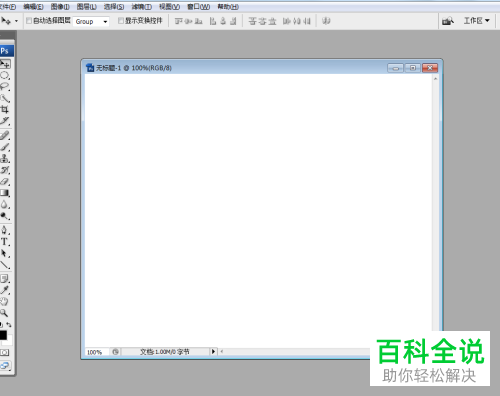Screen dimensions: 500x396
Task: Select the Brush tool
Action: coord(5,147)
